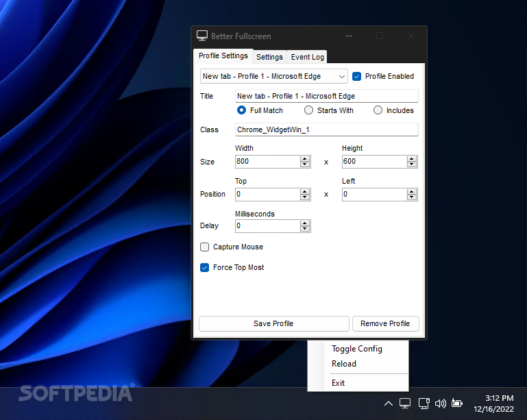Click into the Class text field
The width and height of the screenshot is (527, 420).
pos(327,129)
